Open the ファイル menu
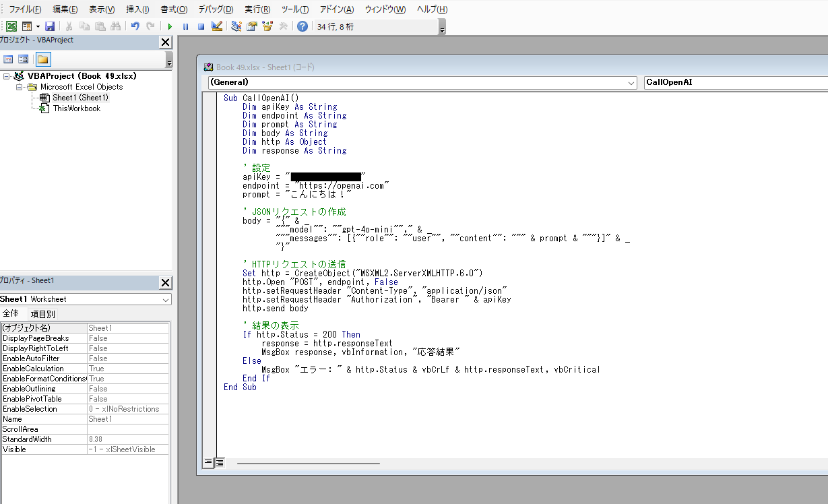 (25, 9)
